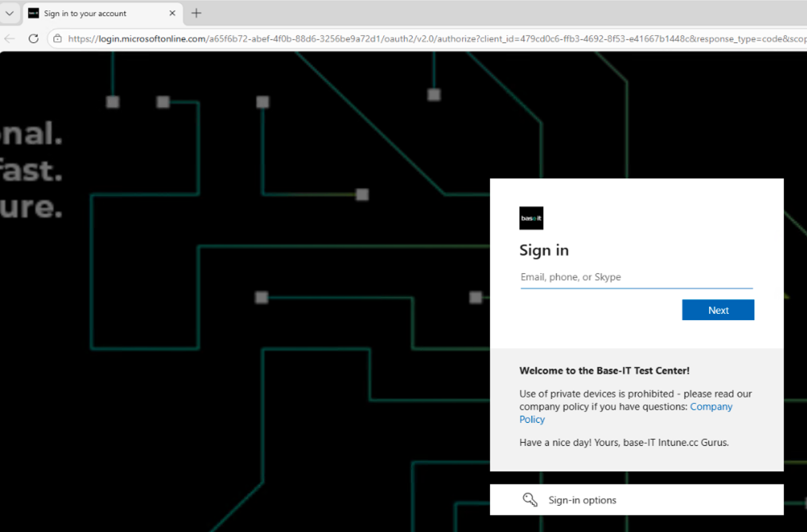
Task: Click the base-IT company logo
Action: coord(531,217)
